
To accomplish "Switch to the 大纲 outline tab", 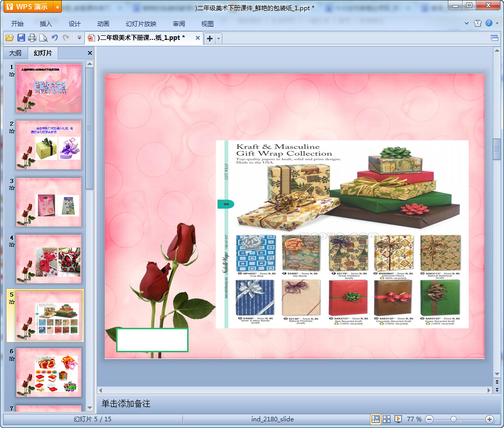I will [x=15, y=53].
